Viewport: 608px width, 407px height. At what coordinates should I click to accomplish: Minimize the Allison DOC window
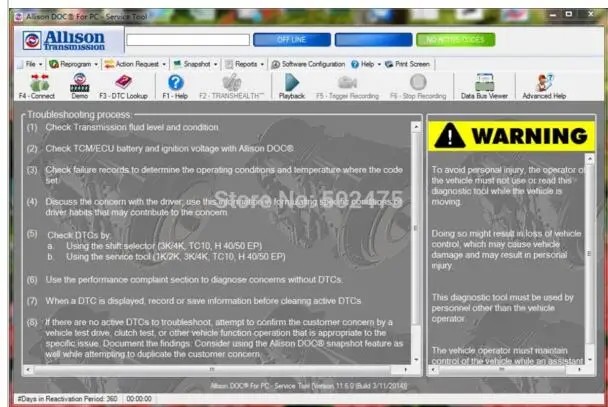click(x=553, y=15)
